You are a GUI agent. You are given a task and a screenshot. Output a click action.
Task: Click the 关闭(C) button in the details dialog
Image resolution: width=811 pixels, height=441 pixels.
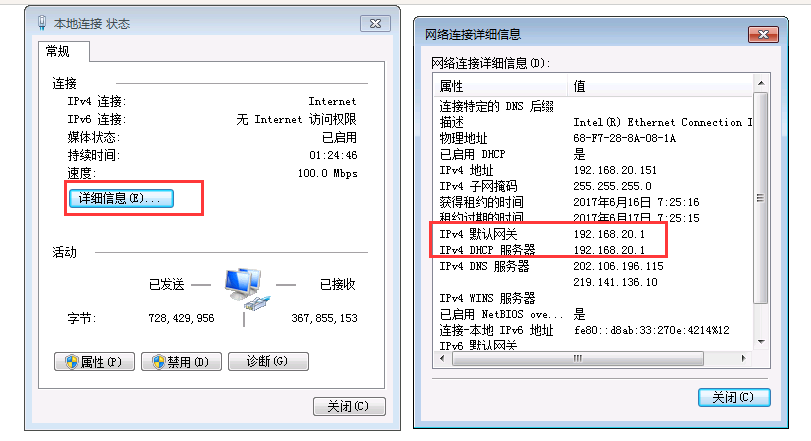pyautogui.click(x=734, y=397)
